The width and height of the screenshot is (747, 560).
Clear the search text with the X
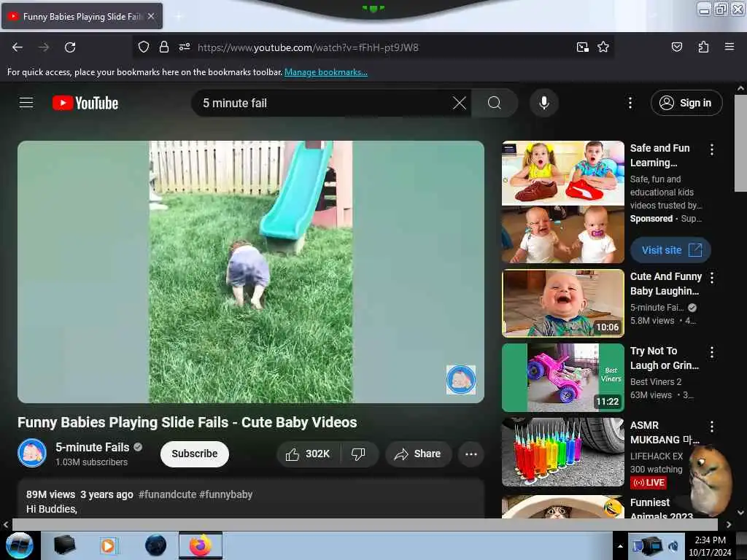tap(460, 103)
